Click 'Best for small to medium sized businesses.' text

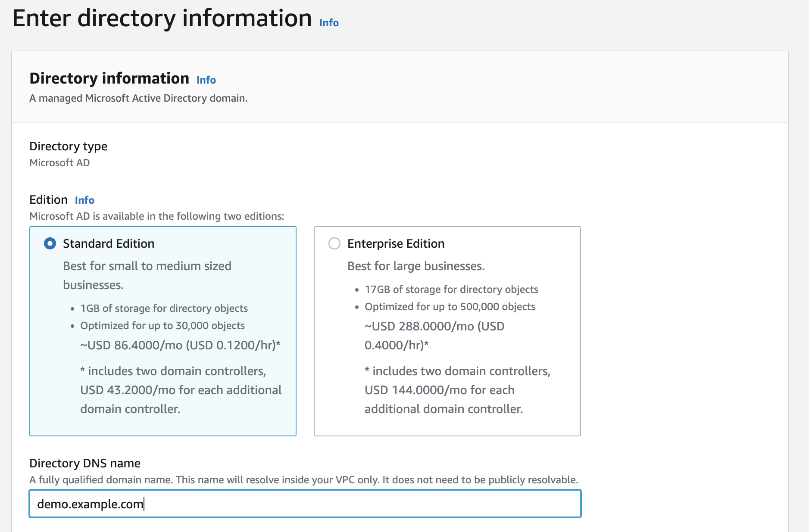coord(147,276)
